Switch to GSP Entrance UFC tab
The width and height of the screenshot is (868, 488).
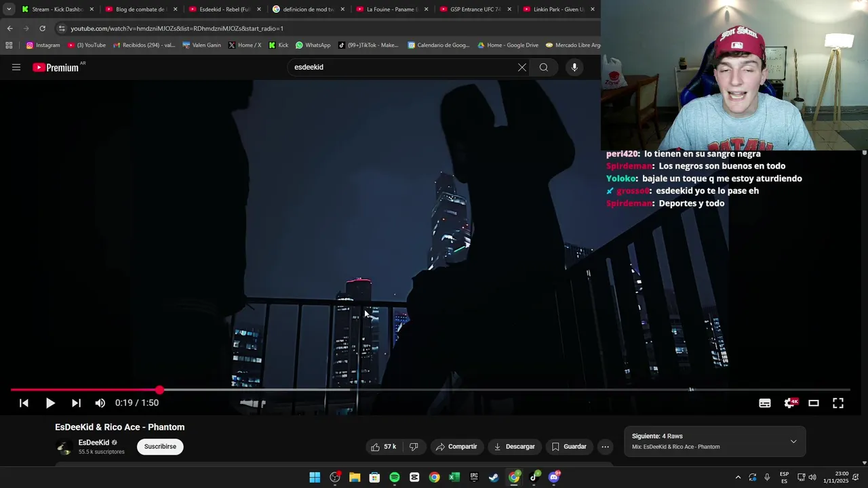(x=475, y=9)
